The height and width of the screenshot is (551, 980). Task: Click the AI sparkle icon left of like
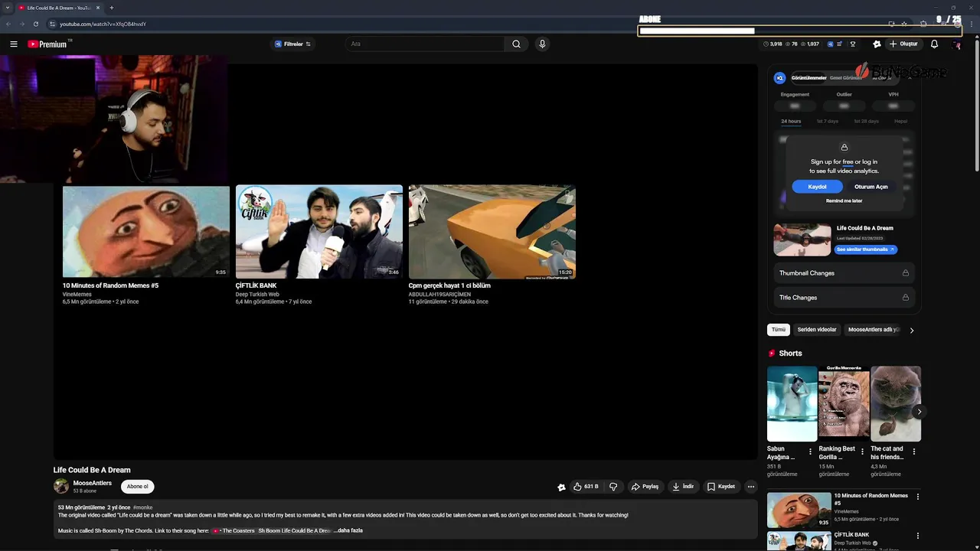pyautogui.click(x=561, y=487)
